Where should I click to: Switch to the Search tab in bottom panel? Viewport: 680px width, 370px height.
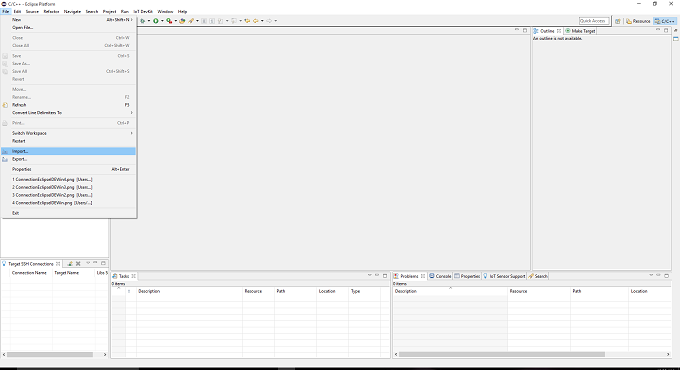[538, 276]
